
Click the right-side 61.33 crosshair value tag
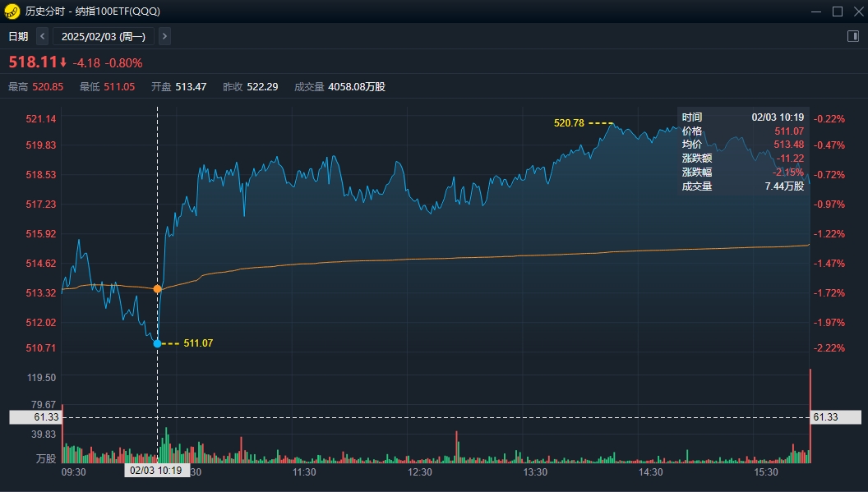835,417
